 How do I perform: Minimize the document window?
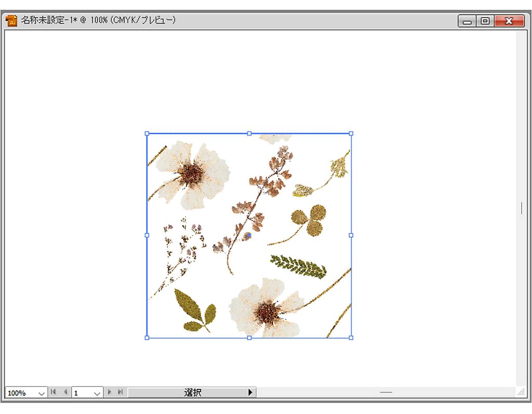click(x=468, y=21)
